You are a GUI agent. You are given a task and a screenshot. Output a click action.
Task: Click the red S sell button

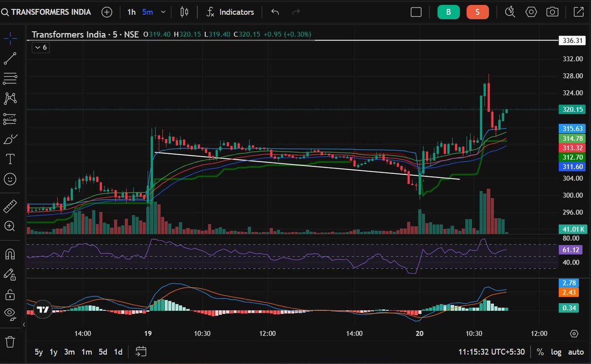[477, 12]
